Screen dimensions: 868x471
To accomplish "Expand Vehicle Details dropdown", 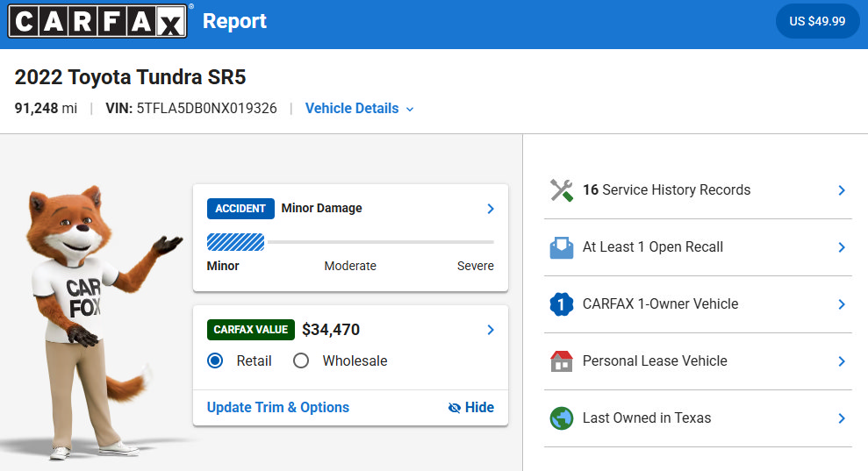I will [x=359, y=109].
